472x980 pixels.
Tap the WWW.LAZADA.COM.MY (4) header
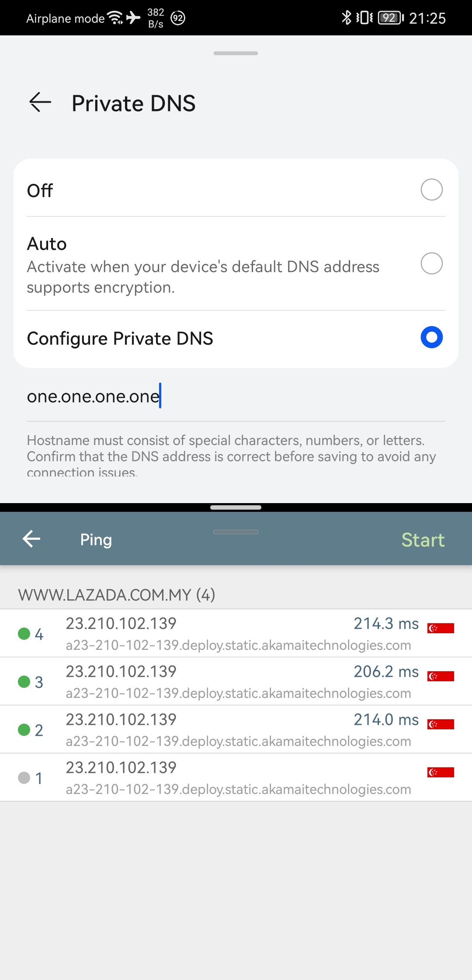pos(117,595)
